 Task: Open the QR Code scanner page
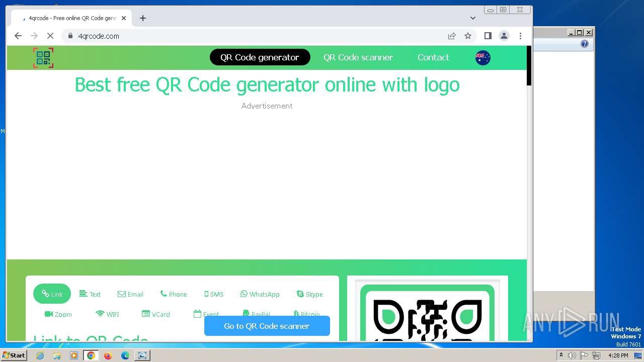[358, 57]
